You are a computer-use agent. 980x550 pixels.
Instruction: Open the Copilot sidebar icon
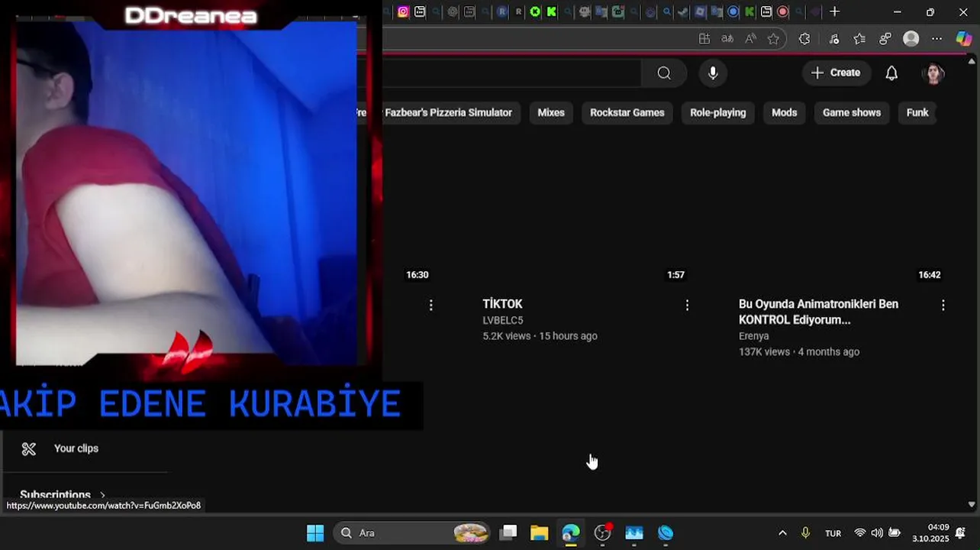[964, 39]
